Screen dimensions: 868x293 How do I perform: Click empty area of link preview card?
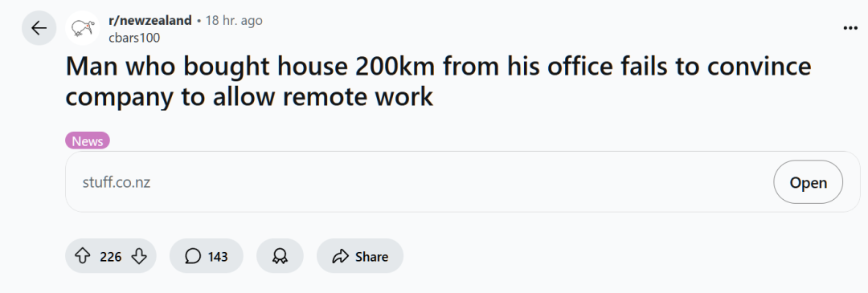tap(460, 182)
